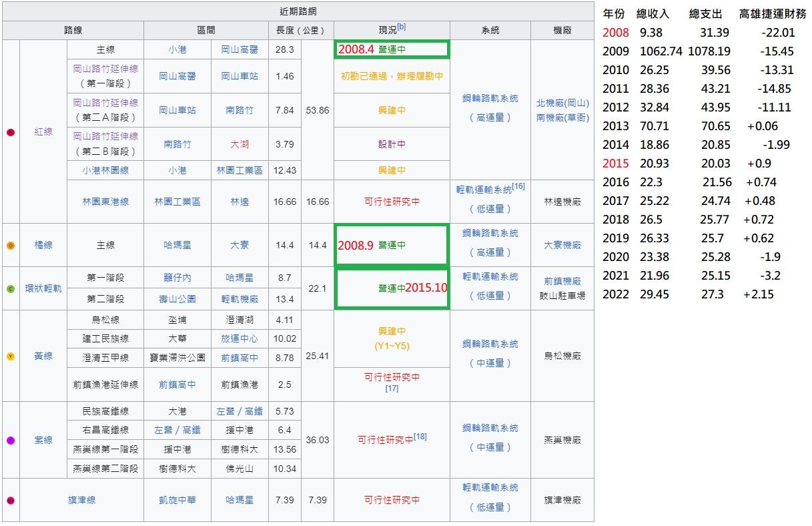Open the 北機廠(岡山) depot link

pyautogui.click(x=562, y=103)
